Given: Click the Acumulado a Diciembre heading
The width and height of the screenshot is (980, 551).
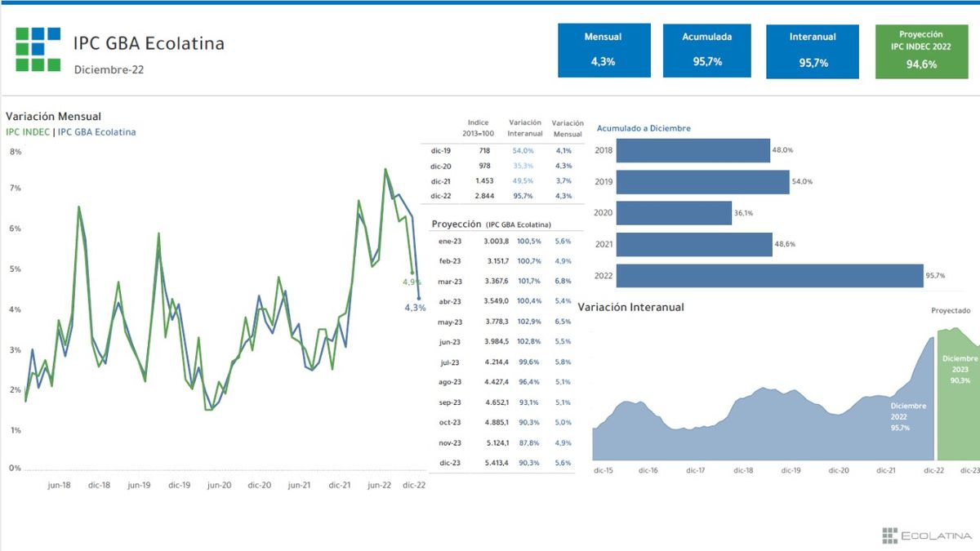Looking at the screenshot, I should pyautogui.click(x=644, y=128).
